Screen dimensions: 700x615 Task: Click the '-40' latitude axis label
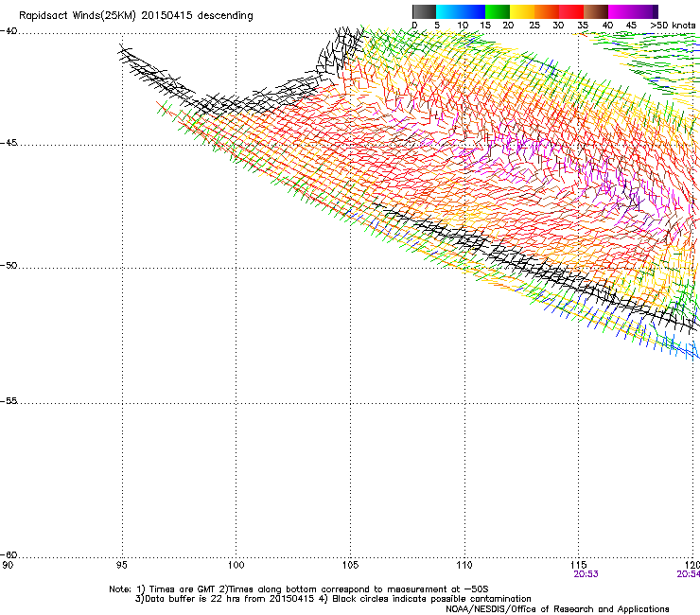pos(9,31)
